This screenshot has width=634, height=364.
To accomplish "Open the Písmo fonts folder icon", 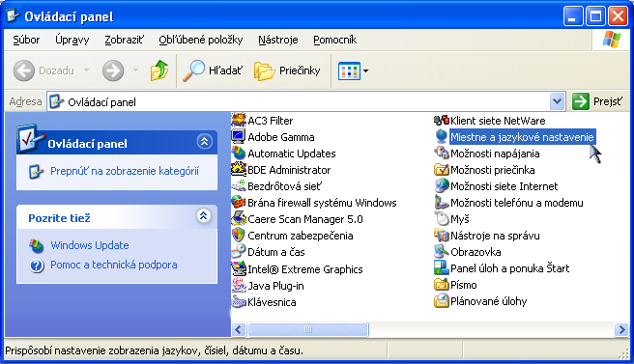I will click(x=442, y=285).
